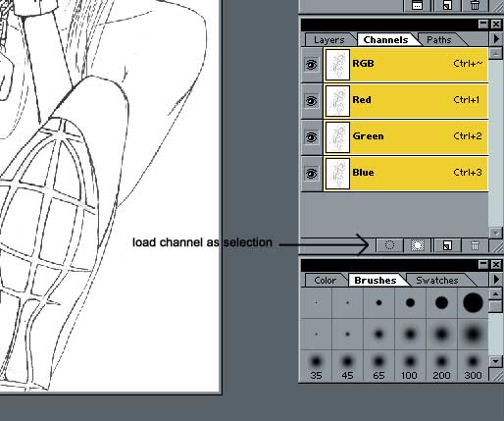The height and width of the screenshot is (421, 504).
Task: Switch to the Swatches tab
Action: point(437,281)
